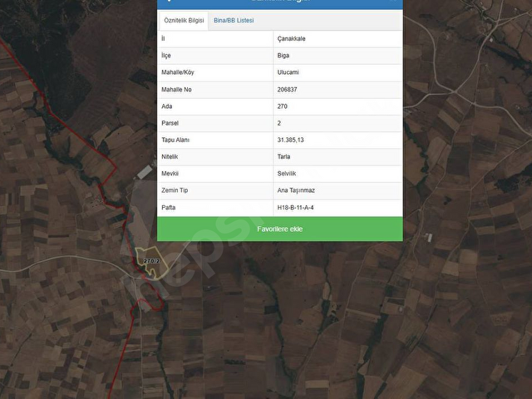Click the 270/2 parcel label on map

coord(151,261)
